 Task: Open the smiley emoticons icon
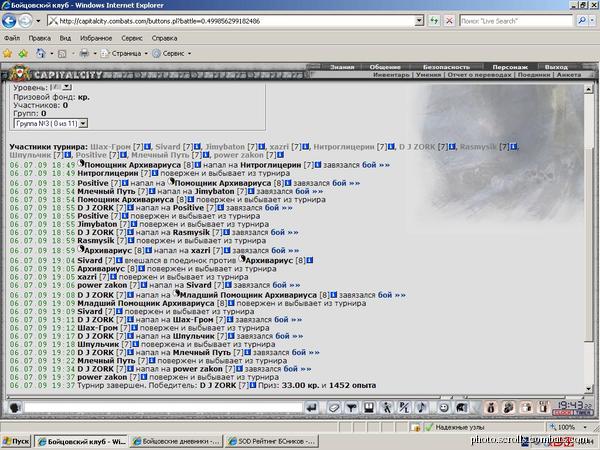[443, 408]
